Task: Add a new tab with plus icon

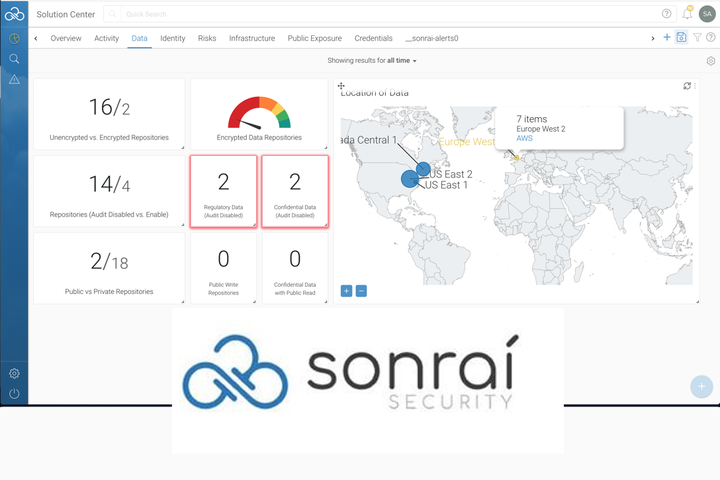Action: (667, 38)
